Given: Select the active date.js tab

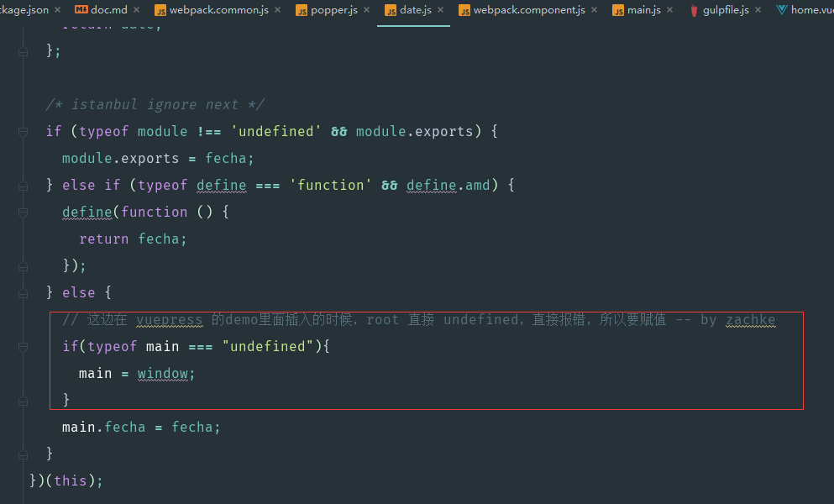Looking at the screenshot, I should pos(416,9).
